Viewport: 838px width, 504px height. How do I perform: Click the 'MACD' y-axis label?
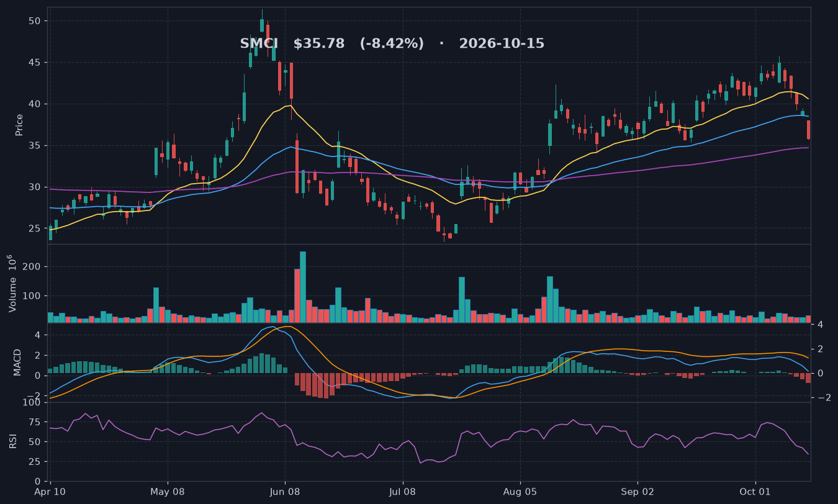pyautogui.click(x=17, y=362)
